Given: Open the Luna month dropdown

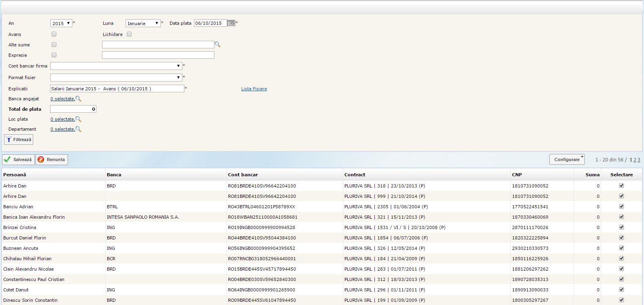Looking at the screenshot, I should click(x=143, y=23).
